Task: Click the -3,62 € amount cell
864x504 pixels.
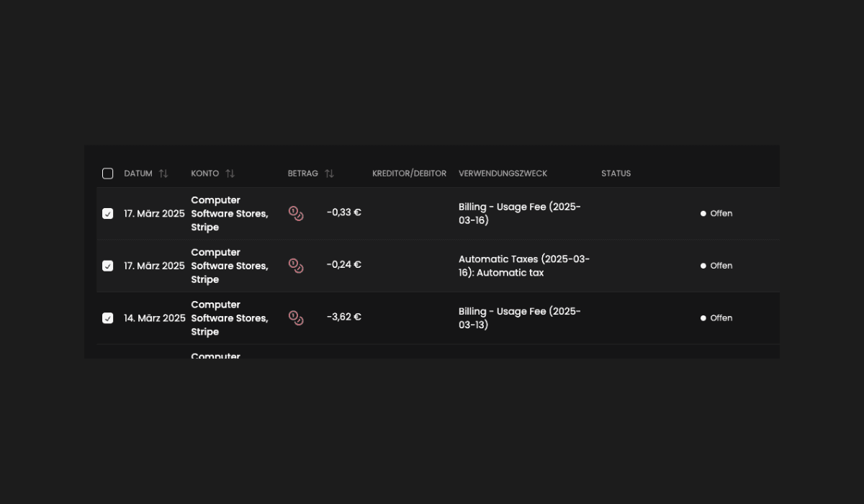Action: pos(343,317)
